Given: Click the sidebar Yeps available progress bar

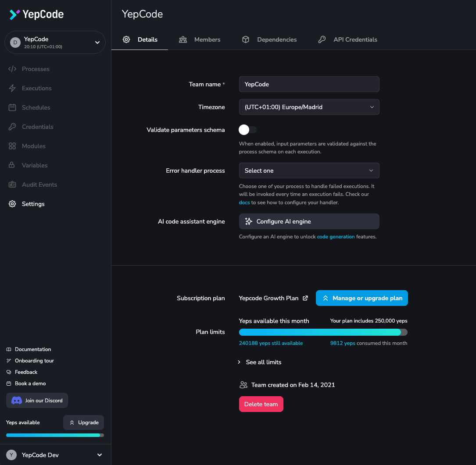Looking at the screenshot, I should [x=55, y=435].
